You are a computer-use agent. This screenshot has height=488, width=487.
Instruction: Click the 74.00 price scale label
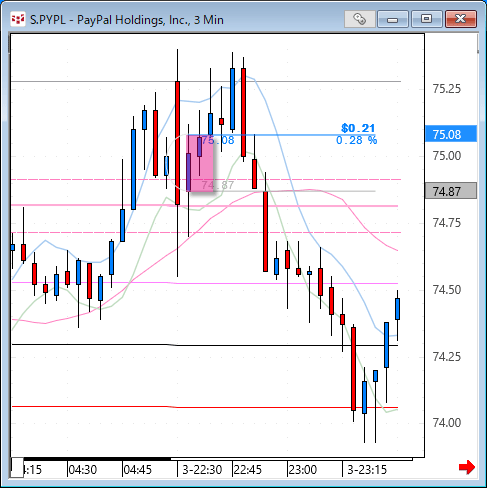[x=447, y=423]
